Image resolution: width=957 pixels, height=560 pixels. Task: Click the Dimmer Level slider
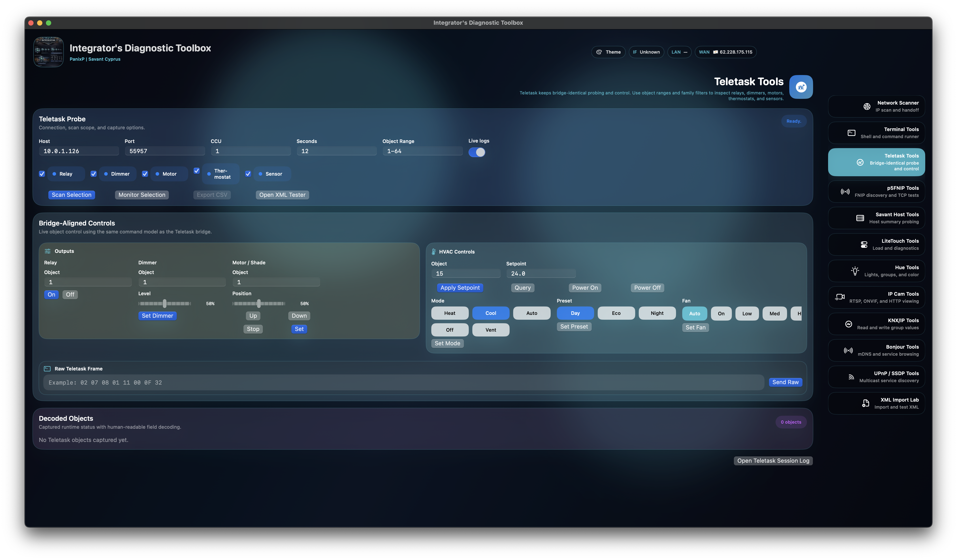click(x=165, y=304)
